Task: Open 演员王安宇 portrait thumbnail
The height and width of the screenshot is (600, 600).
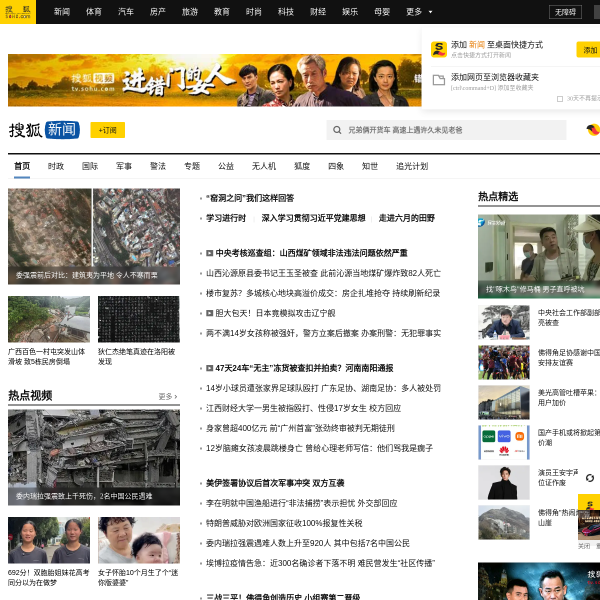Action: [x=504, y=483]
